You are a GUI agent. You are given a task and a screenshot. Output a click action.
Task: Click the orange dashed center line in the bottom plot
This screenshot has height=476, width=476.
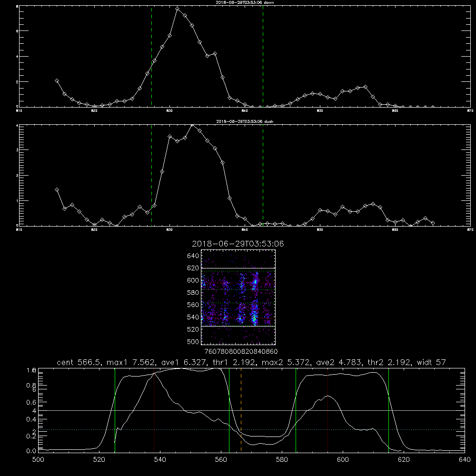pos(241,410)
